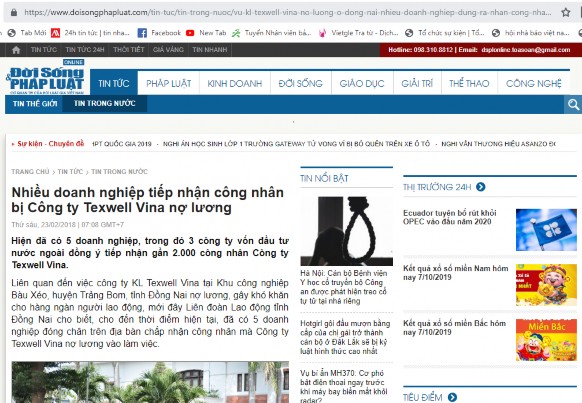The image size is (582, 403).
Task: Click the URL address field
Action: click(x=288, y=13)
